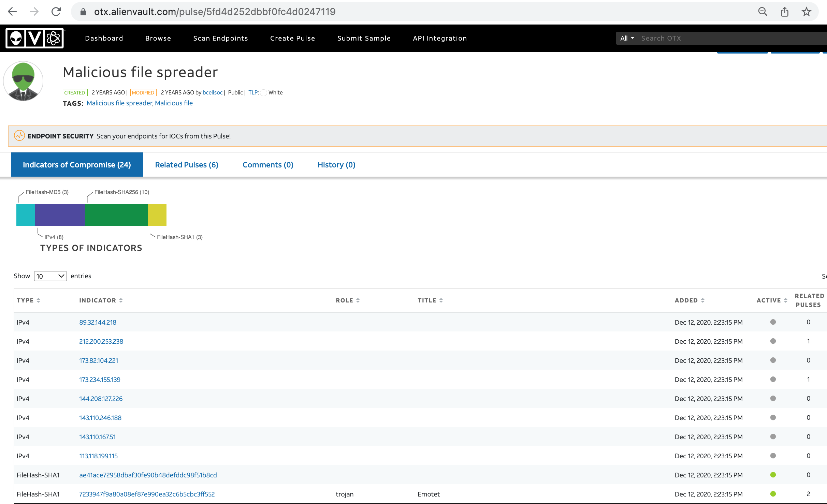The width and height of the screenshot is (827, 504).
Task: Sort by INDICATOR column
Action: tap(101, 300)
